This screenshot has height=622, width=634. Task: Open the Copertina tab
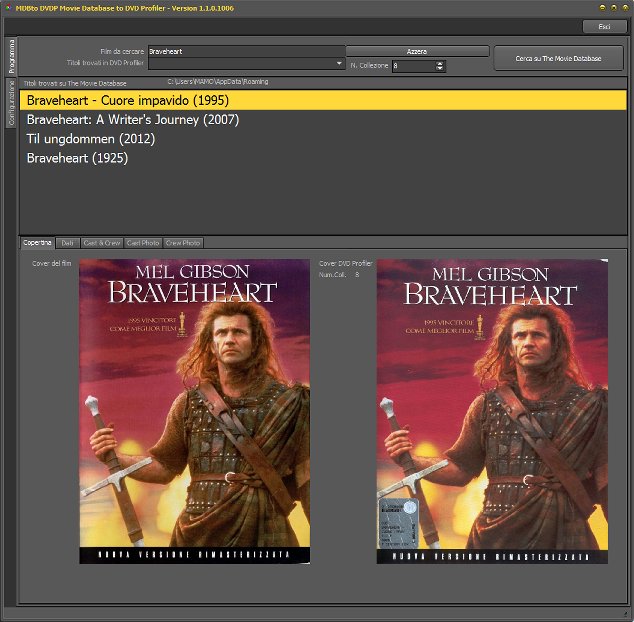37,243
